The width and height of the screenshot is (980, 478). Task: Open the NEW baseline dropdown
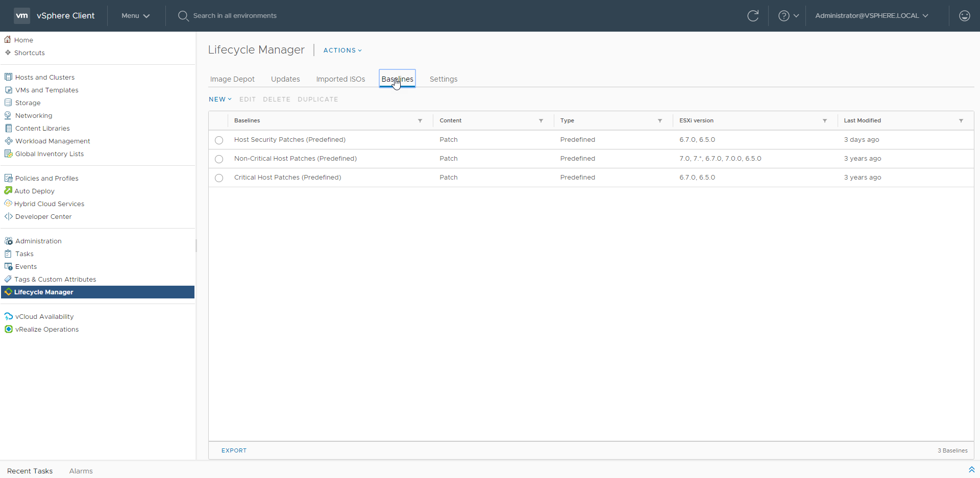click(x=220, y=99)
